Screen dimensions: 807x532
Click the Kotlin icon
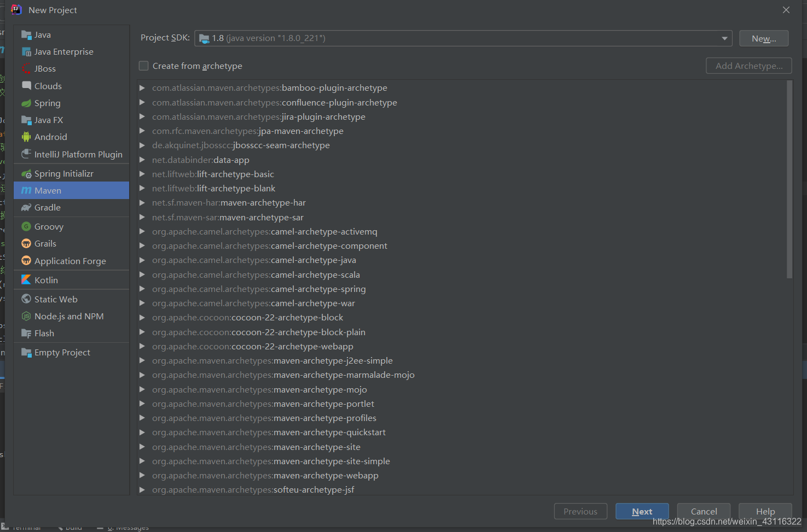26,280
